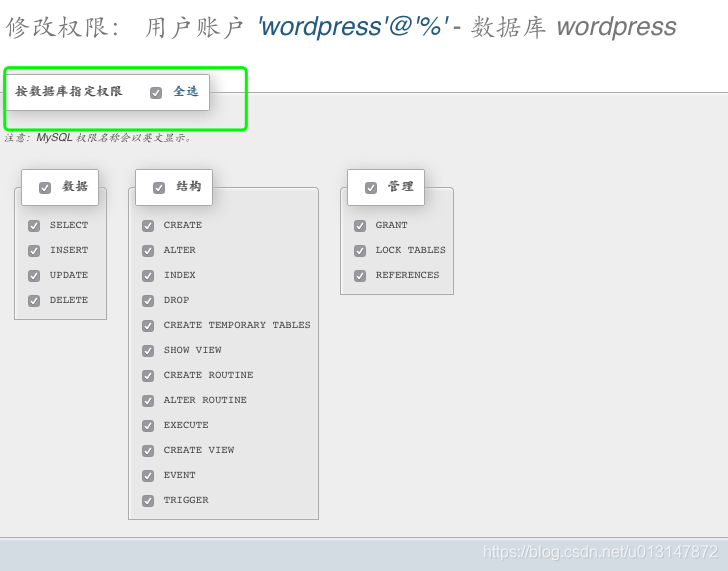The width and height of the screenshot is (728, 571).
Task: Toggle the ALTER ROUTINE checkbox
Action: [148, 401]
